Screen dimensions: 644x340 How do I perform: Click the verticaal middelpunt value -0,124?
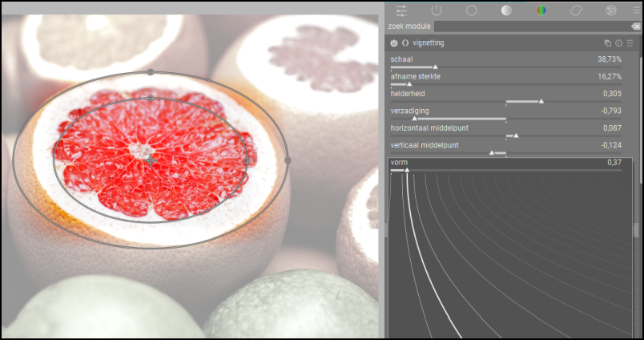coord(610,145)
